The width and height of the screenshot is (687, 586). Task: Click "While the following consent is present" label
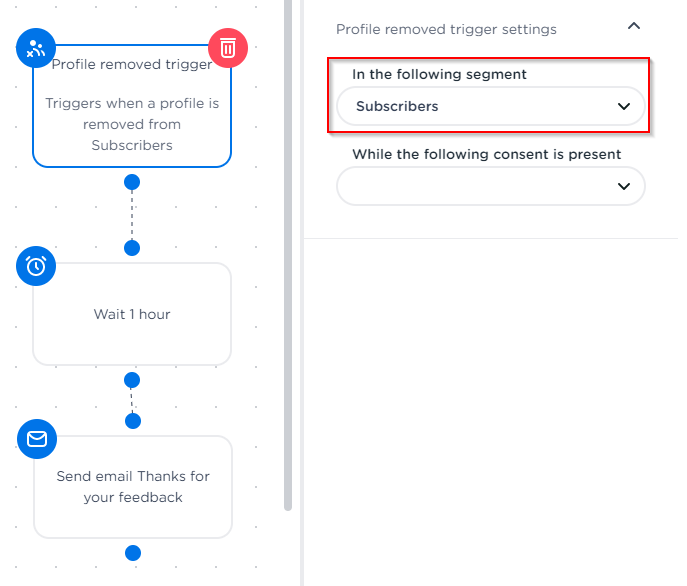[x=486, y=155]
